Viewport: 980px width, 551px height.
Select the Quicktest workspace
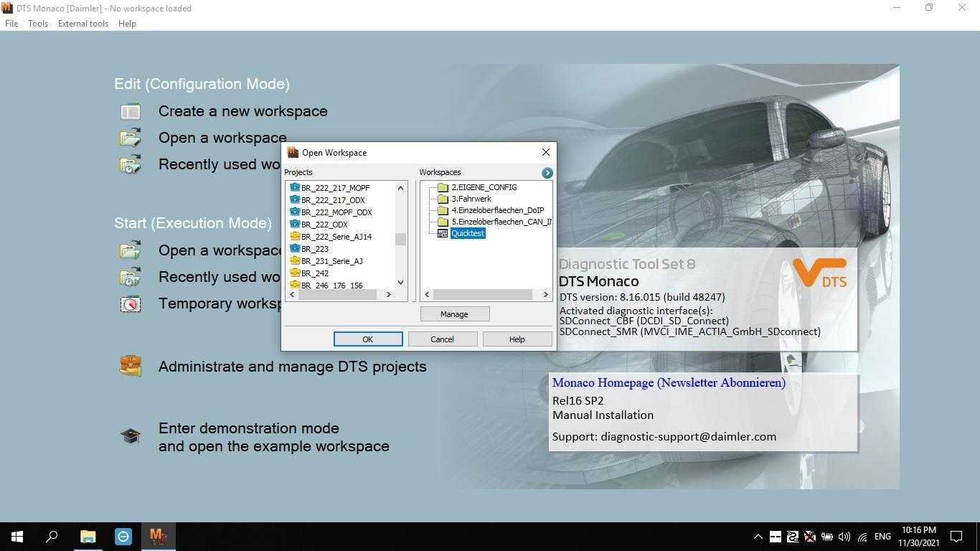point(468,233)
